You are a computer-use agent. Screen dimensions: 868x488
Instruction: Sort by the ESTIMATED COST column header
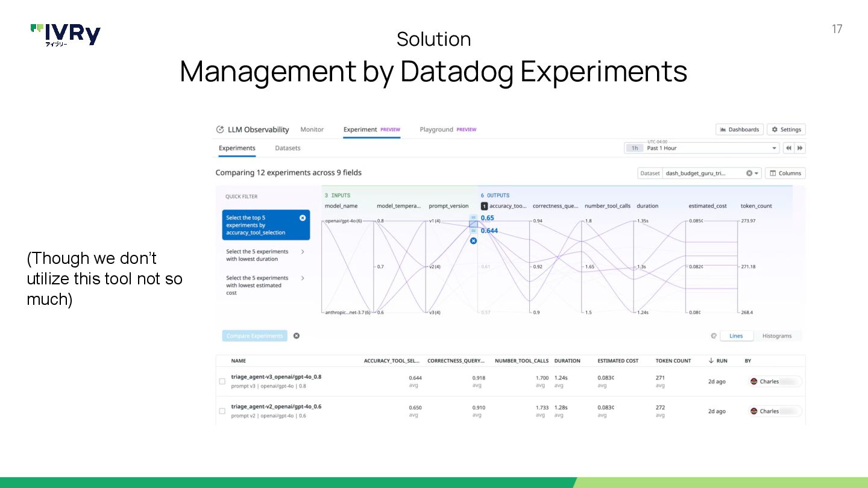click(618, 361)
